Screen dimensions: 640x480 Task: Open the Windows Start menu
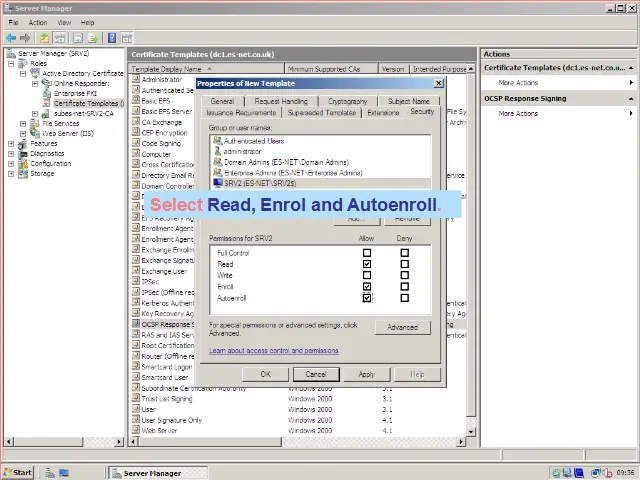pos(18,472)
